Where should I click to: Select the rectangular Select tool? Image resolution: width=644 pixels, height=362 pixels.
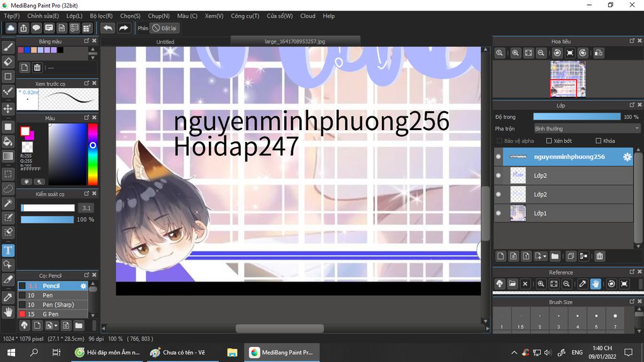pos(8,173)
